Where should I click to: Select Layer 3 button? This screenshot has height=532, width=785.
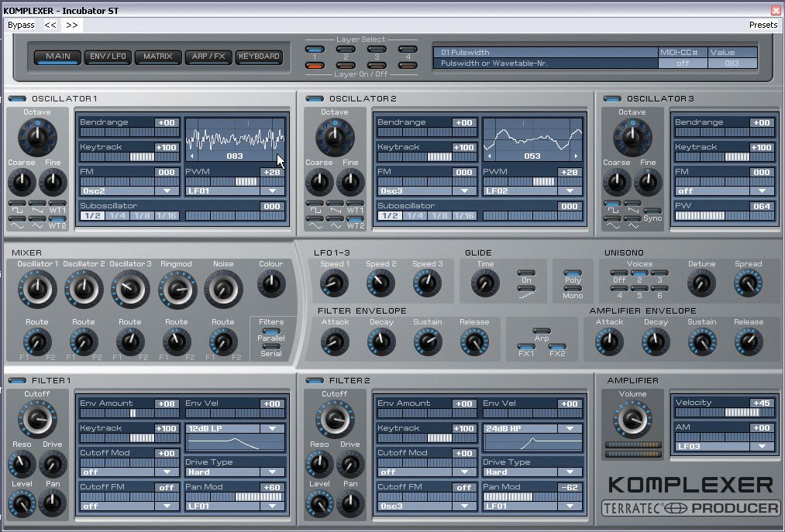pyautogui.click(x=377, y=49)
